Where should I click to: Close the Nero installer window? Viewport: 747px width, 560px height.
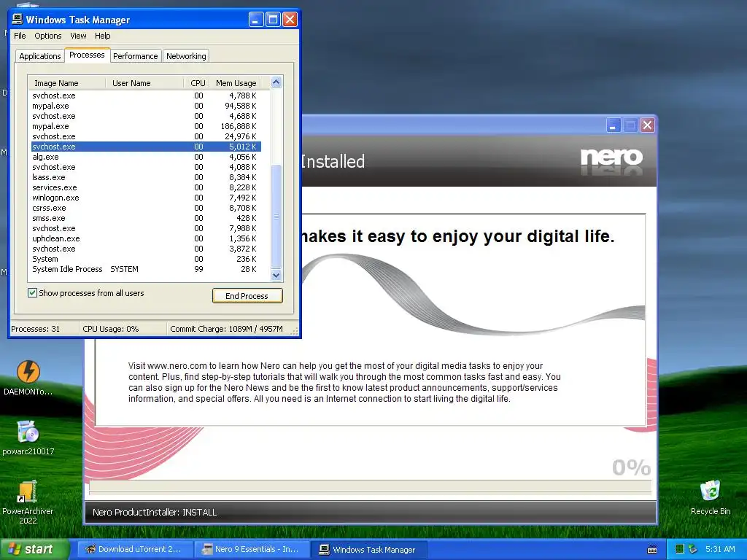coord(647,125)
